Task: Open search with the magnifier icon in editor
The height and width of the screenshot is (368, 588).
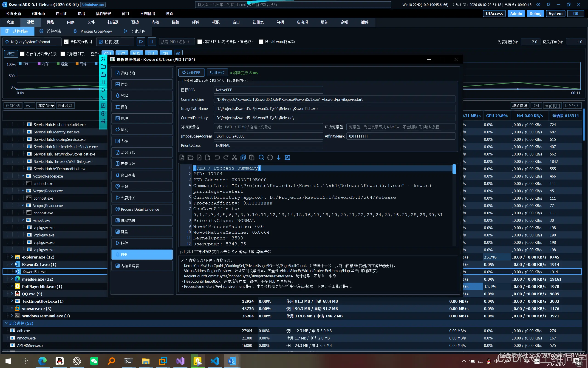Action: [261, 158]
